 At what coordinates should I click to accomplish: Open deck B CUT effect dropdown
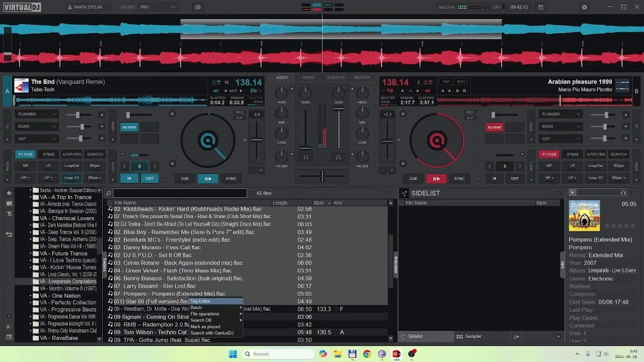pyautogui.click(x=561, y=139)
